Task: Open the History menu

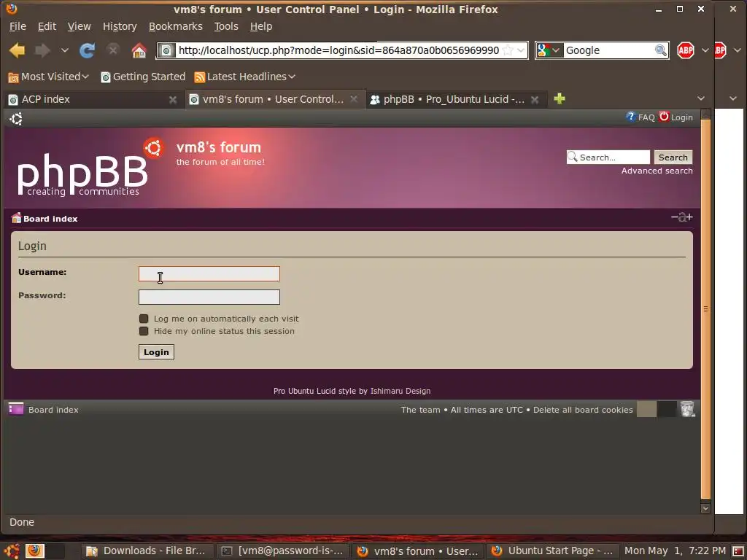Action: pyautogui.click(x=120, y=26)
